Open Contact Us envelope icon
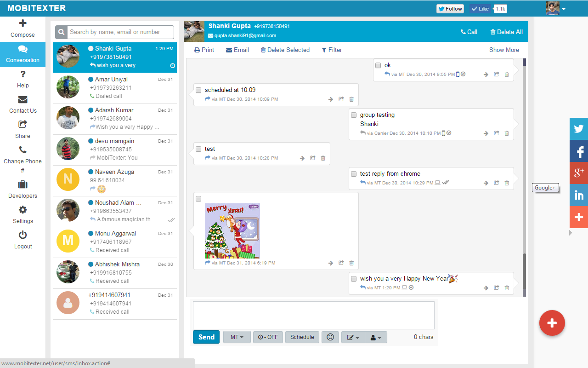This screenshot has height=368, width=588. pos(23,100)
